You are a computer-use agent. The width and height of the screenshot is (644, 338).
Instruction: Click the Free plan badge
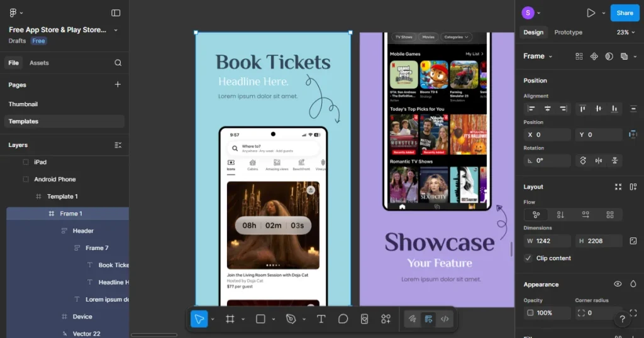point(38,41)
